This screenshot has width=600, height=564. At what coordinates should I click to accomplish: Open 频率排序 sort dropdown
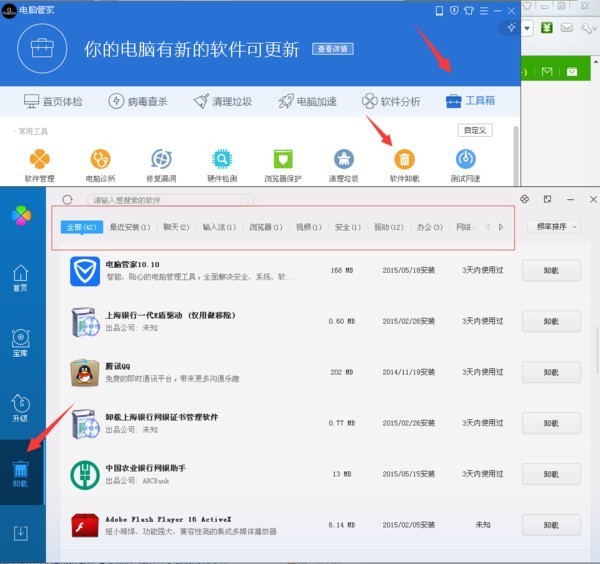[x=554, y=227]
